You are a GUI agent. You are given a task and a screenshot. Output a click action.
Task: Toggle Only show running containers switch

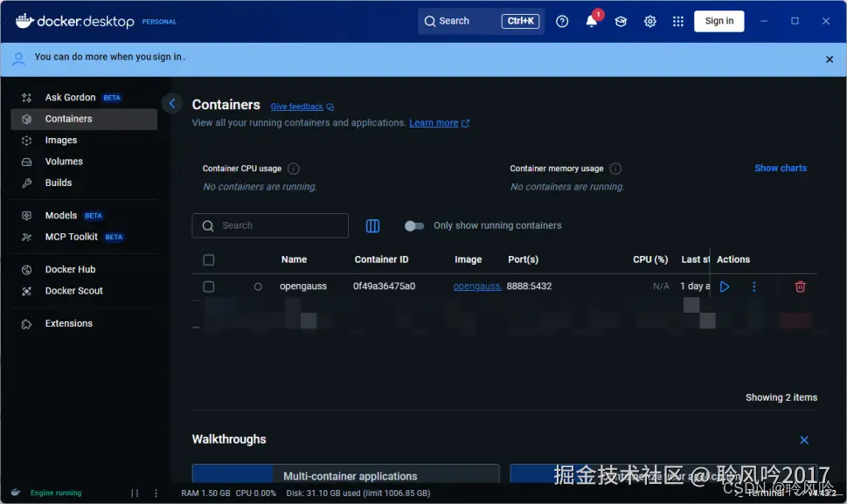click(x=414, y=225)
